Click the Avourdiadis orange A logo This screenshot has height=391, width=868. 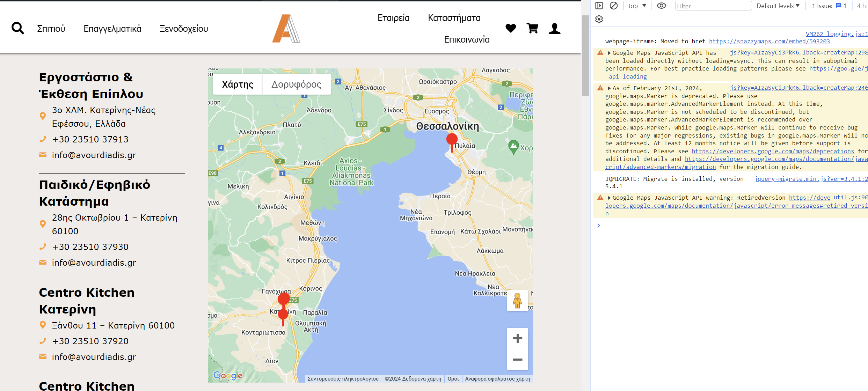286,29
